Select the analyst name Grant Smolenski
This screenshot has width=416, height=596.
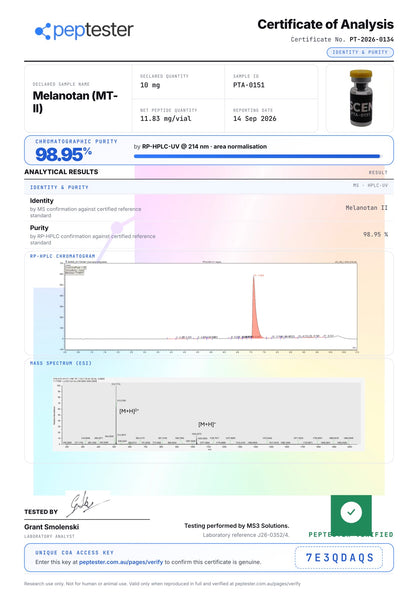click(52, 527)
